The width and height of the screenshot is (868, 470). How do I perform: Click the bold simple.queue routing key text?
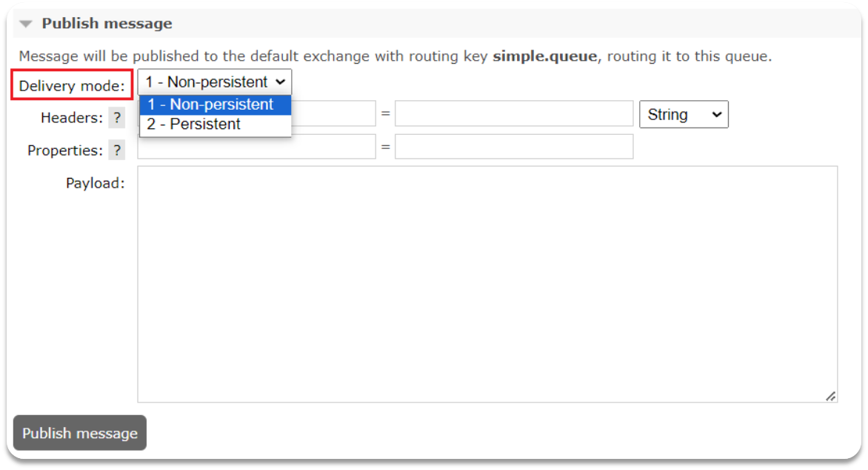(544, 56)
